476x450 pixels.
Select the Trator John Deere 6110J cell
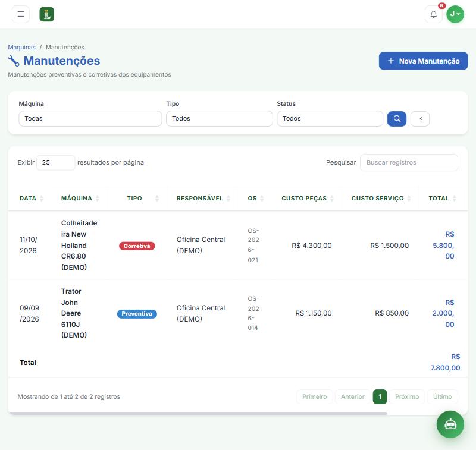[x=74, y=313]
